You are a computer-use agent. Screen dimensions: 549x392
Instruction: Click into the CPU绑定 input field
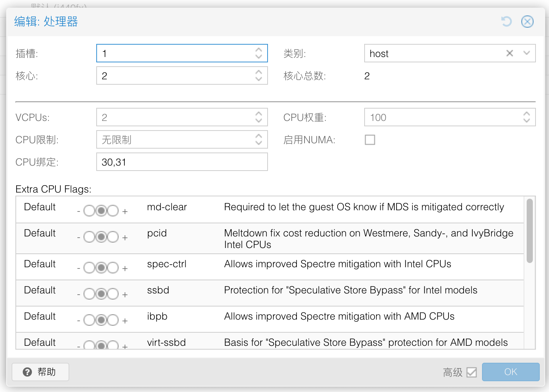coord(182,162)
